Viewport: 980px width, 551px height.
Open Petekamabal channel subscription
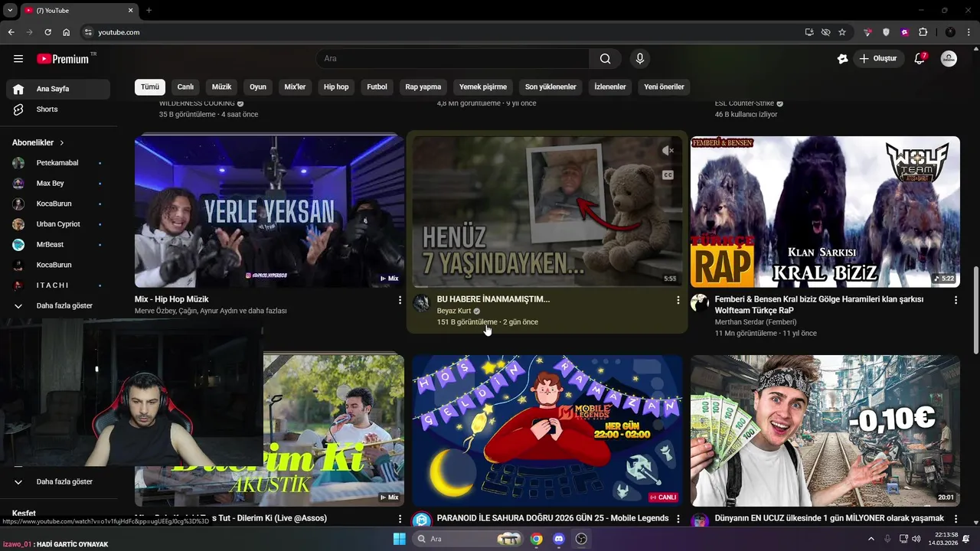coord(58,163)
